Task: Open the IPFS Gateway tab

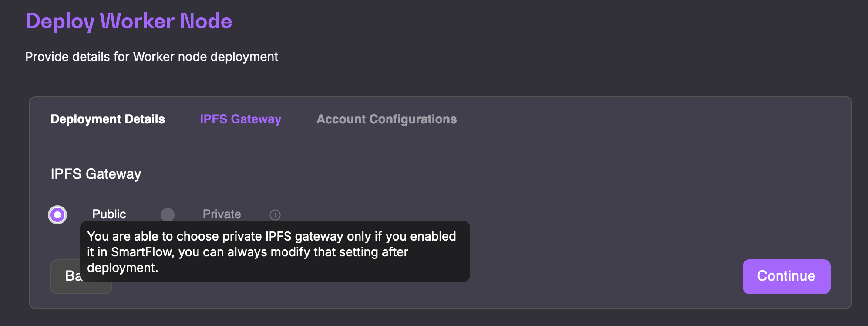Action: (240, 119)
